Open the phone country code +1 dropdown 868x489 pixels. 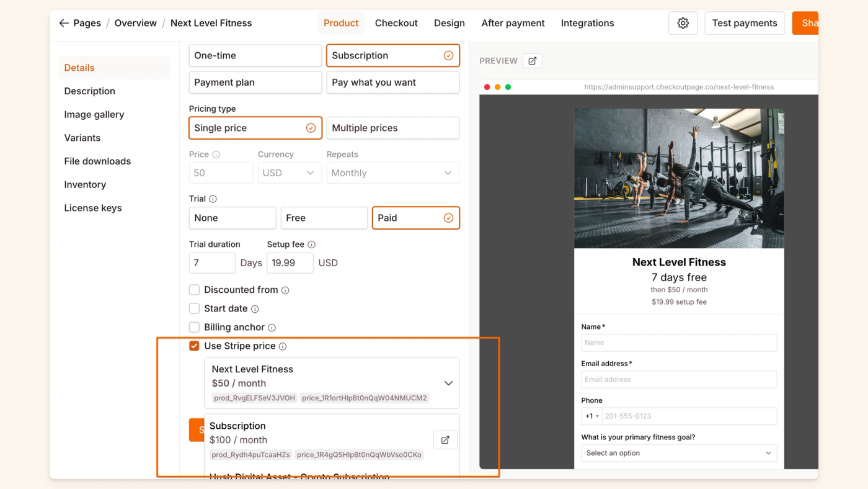pos(592,416)
